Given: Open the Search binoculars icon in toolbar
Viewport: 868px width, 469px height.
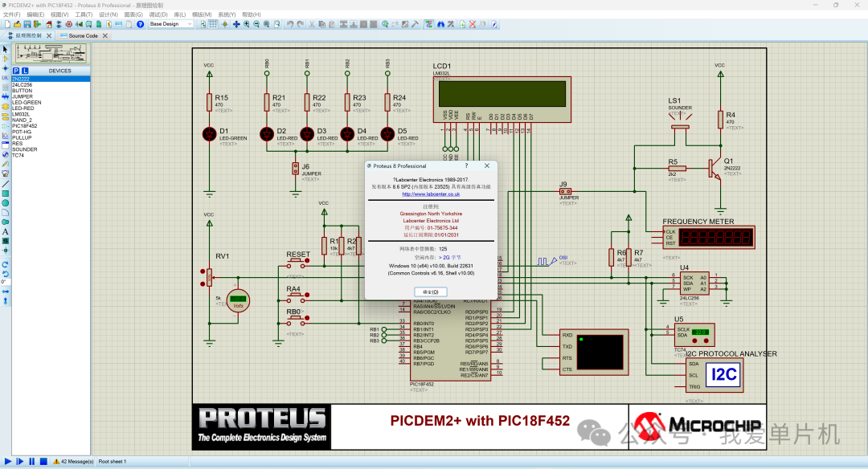Looking at the screenshot, I should (440, 24).
